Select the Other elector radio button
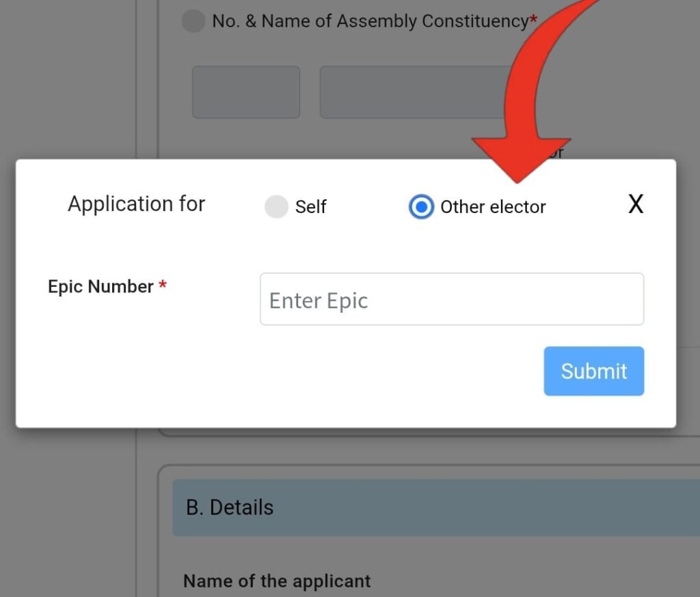This screenshot has height=597, width=700. [x=421, y=207]
